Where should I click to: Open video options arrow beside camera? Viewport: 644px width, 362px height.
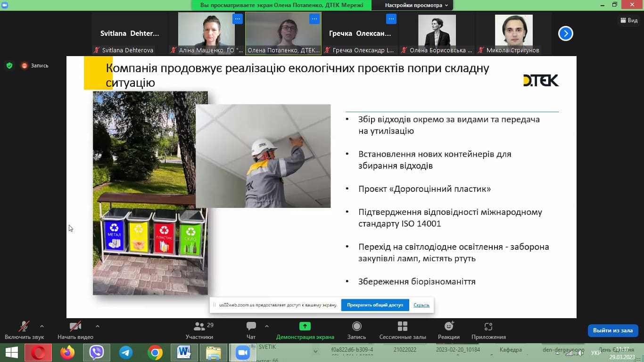pyautogui.click(x=98, y=326)
